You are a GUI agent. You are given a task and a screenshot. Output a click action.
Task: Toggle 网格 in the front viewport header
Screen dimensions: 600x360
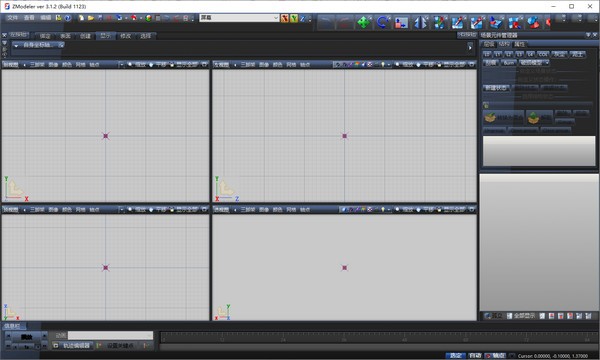[80, 65]
